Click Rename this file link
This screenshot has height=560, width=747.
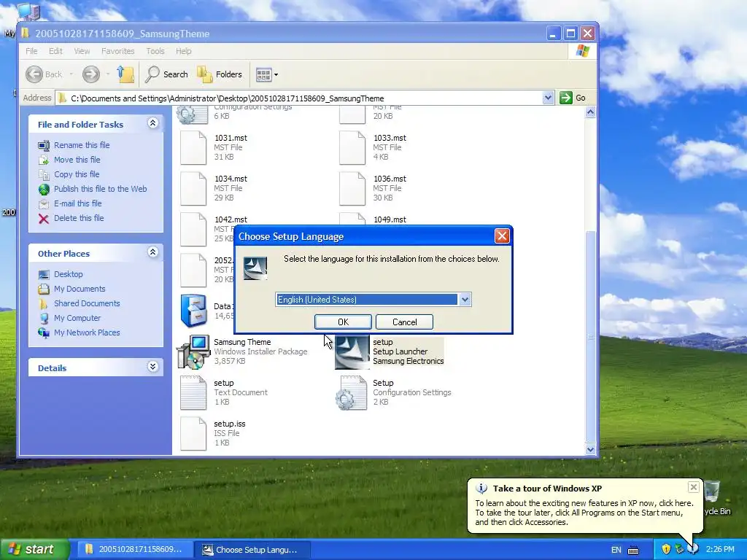82,145
